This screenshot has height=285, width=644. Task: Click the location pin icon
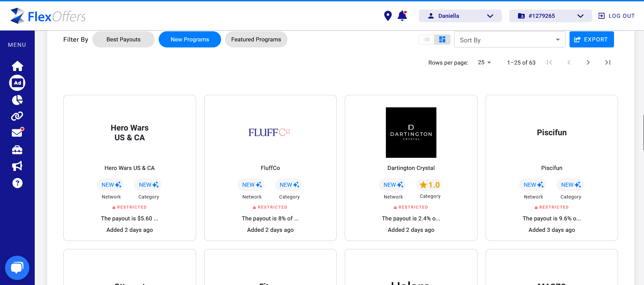[388, 16]
